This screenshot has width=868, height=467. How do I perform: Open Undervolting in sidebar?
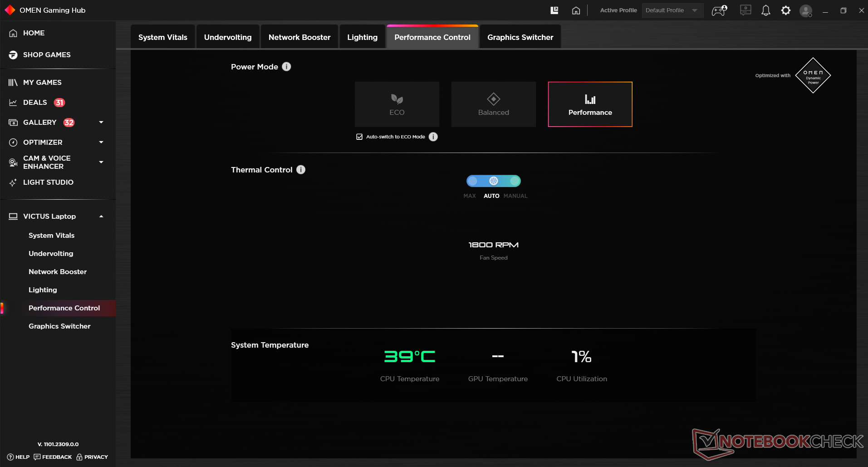(51, 254)
